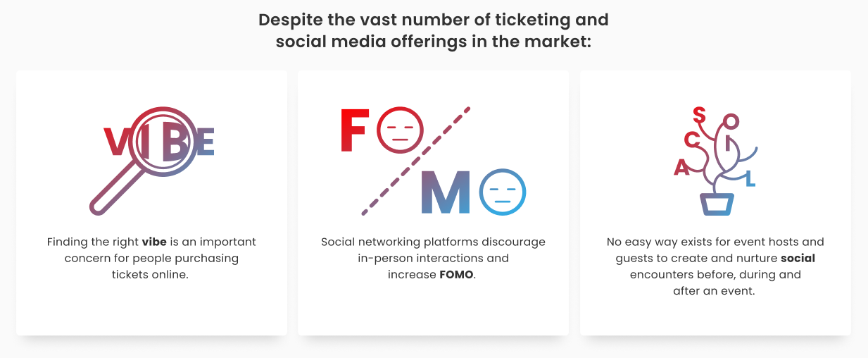Click the bold word social in text
This screenshot has width=868, height=358.
point(798,258)
